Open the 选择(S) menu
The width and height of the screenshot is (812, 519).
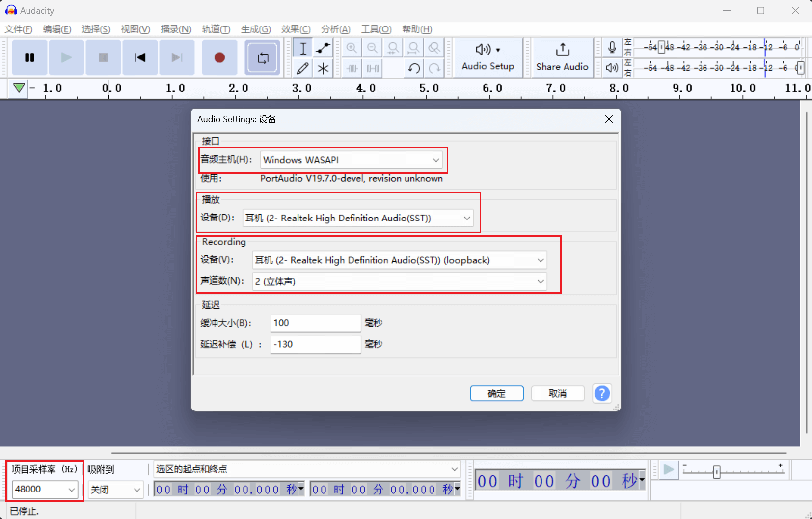[96, 29]
